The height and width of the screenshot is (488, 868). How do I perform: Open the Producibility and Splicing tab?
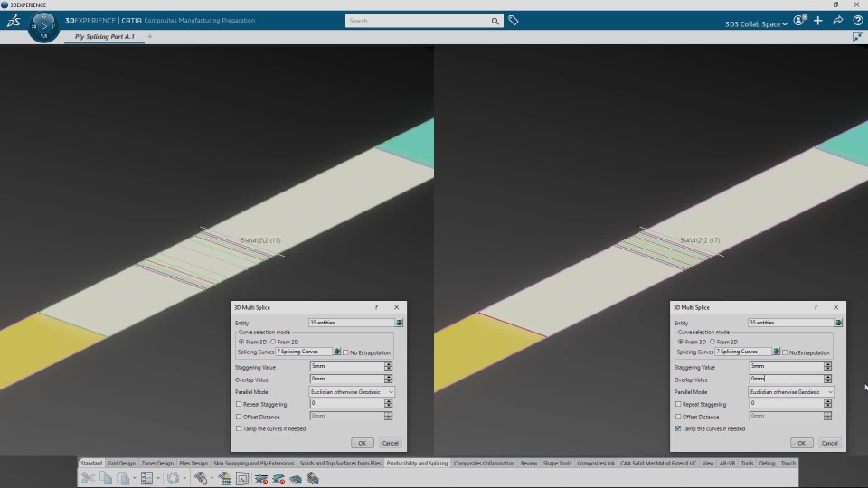(417, 463)
